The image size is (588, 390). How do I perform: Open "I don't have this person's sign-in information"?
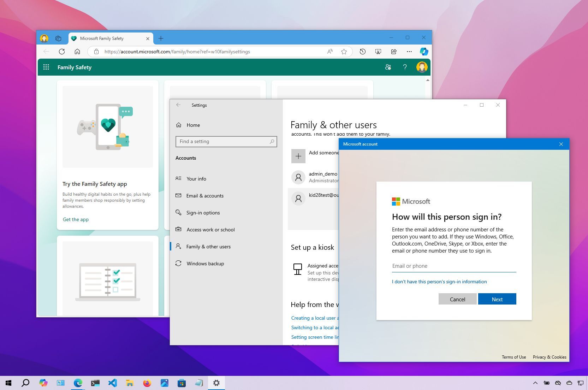click(x=439, y=282)
